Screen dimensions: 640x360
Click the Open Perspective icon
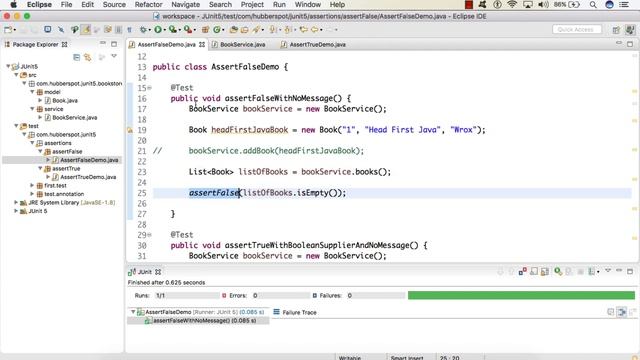click(x=616, y=30)
